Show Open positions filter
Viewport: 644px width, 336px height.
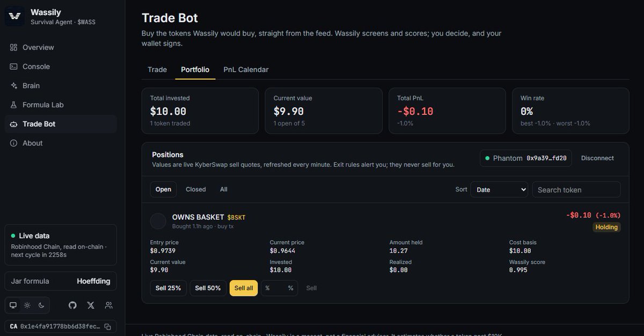(x=163, y=189)
